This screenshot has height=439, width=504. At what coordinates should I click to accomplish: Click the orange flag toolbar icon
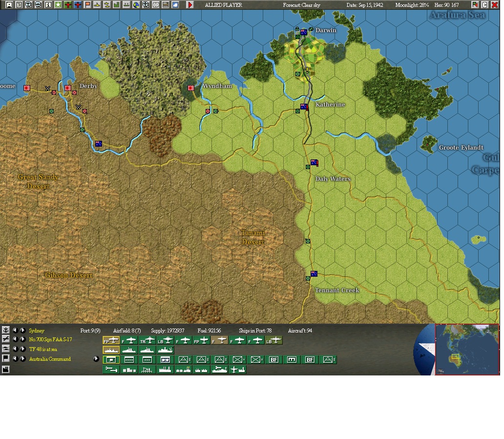click(x=87, y=5)
